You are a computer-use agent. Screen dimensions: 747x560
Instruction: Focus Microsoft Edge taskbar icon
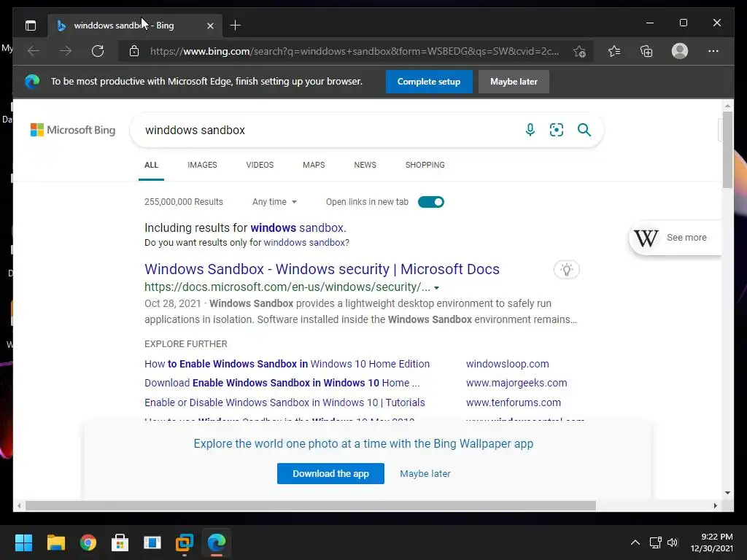pos(217,542)
